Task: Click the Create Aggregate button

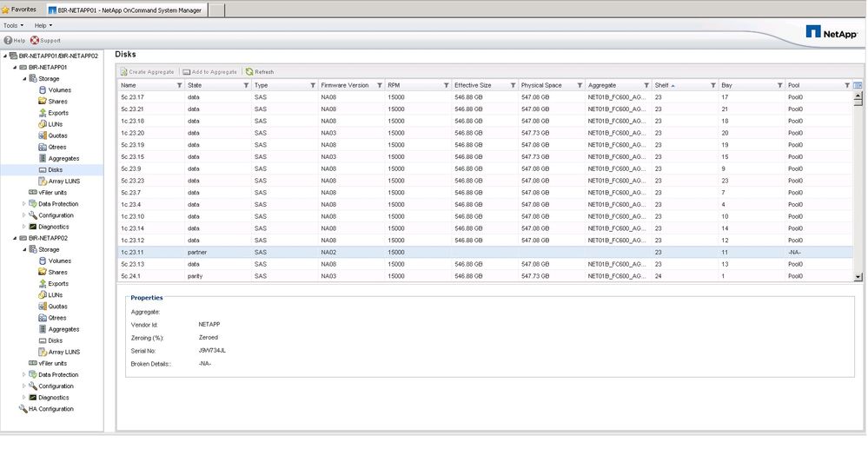Action: (x=147, y=72)
